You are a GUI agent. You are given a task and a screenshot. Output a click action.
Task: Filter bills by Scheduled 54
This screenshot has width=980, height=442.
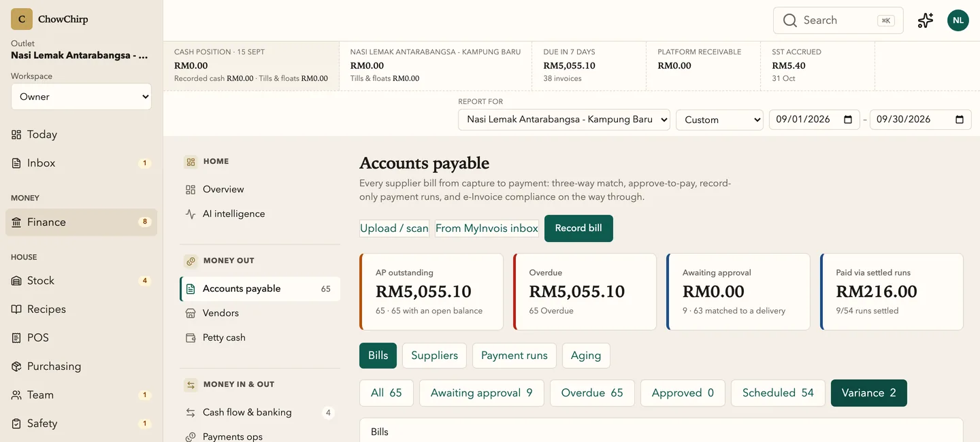coord(778,393)
